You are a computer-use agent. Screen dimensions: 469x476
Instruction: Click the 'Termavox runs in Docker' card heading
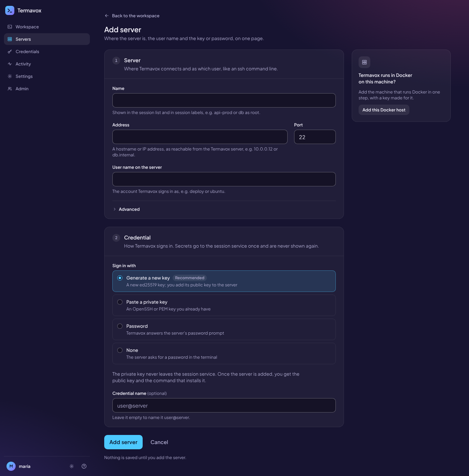(x=385, y=79)
